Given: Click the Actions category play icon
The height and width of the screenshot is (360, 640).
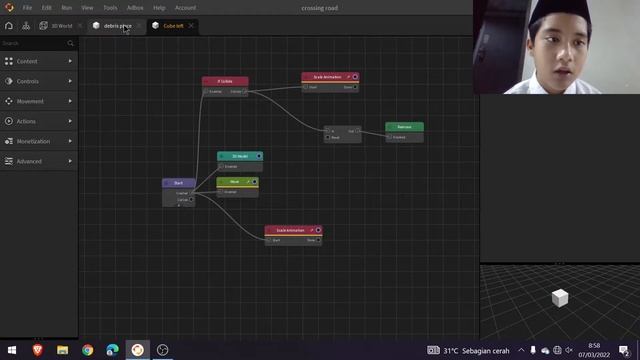Looking at the screenshot, I should pos(9,121).
